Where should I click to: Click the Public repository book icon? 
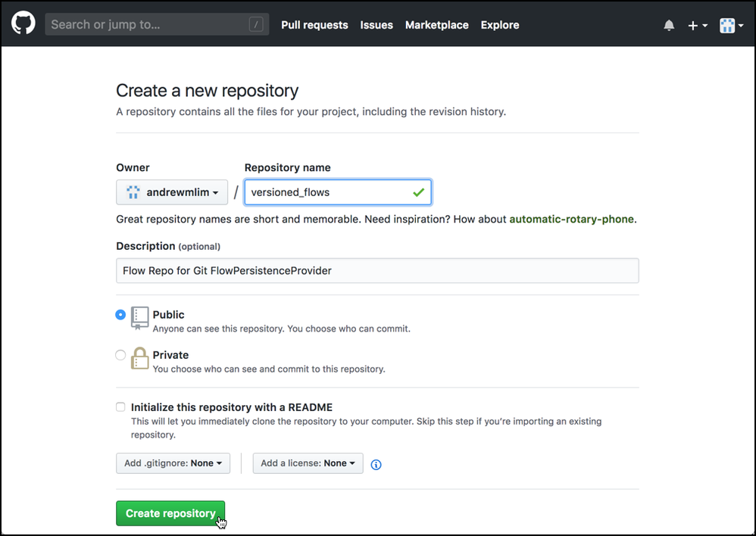[139, 317]
